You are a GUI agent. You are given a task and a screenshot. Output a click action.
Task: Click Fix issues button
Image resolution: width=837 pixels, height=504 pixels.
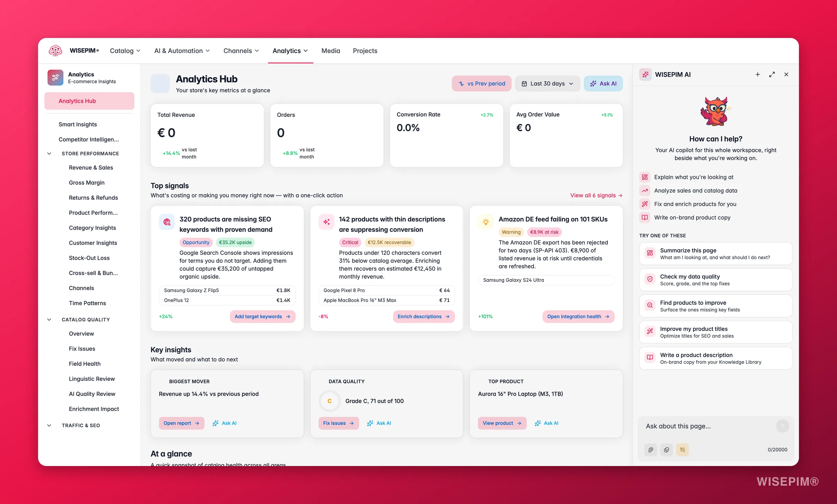(338, 423)
